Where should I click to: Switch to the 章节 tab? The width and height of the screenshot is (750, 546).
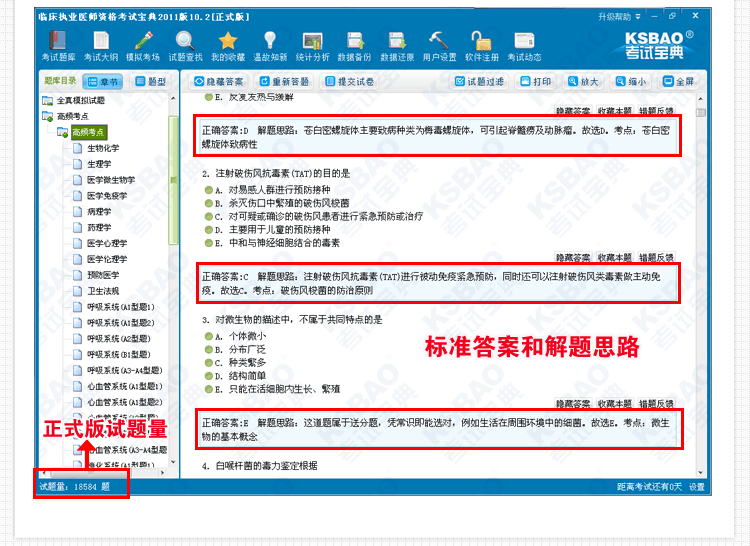(104, 81)
